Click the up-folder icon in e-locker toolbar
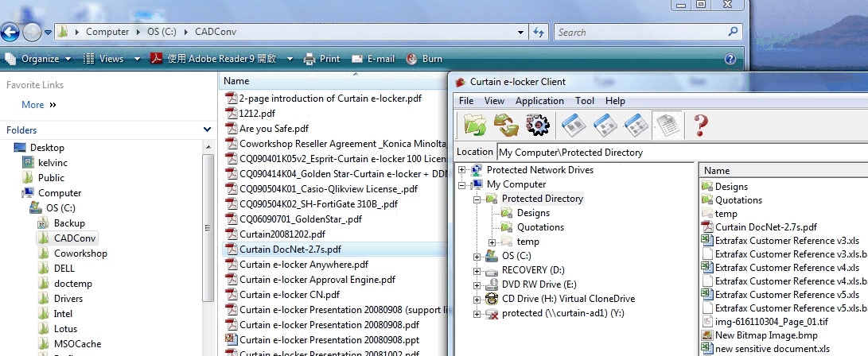The width and height of the screenshot is (868, 356). coord(476,125)
